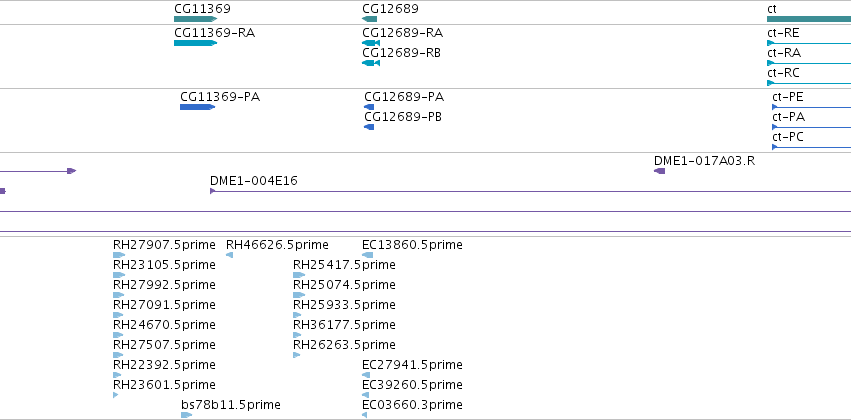Click the RH23601.5prime EST arrow
The width and height of the screenshot is (851, 420).
click(116, 395)
